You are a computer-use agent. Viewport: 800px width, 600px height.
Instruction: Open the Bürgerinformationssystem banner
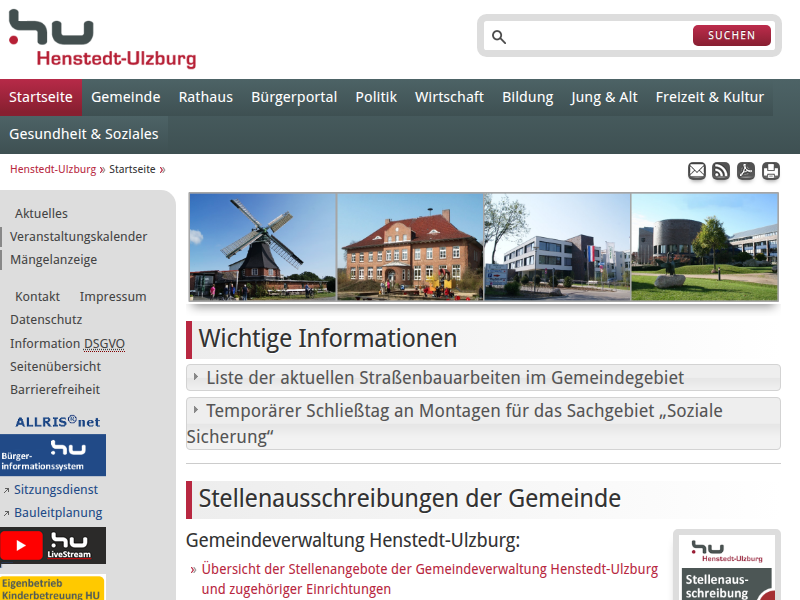53,455
